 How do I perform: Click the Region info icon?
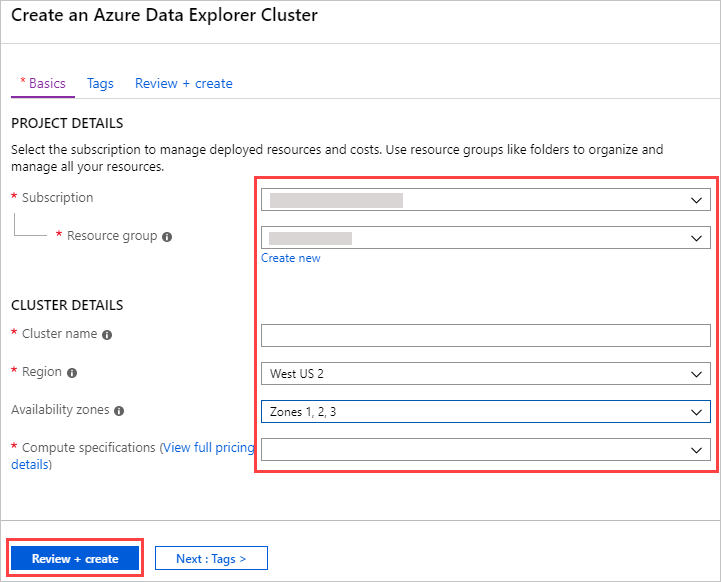coord(72,373)
